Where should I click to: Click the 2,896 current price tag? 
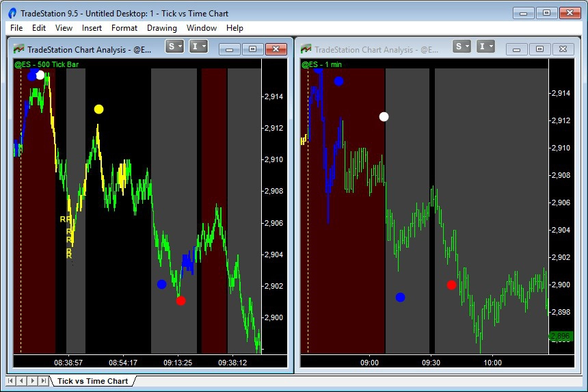pos(561,336)
